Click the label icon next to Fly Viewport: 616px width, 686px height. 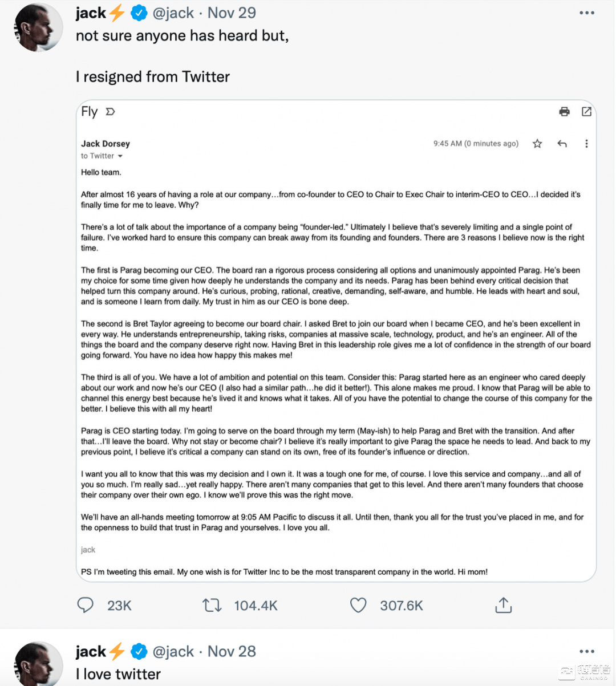pos(111,112)
